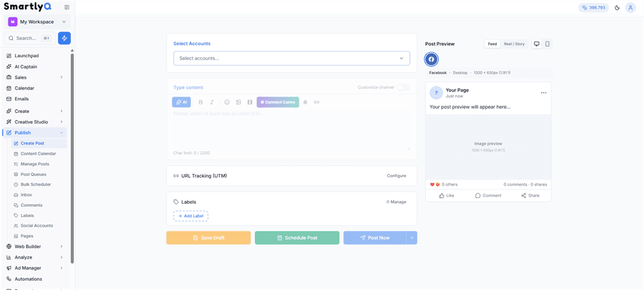Click the post content text area
Image resolution: width=644 pixels, height=290 pixels.
pos(292,130)
